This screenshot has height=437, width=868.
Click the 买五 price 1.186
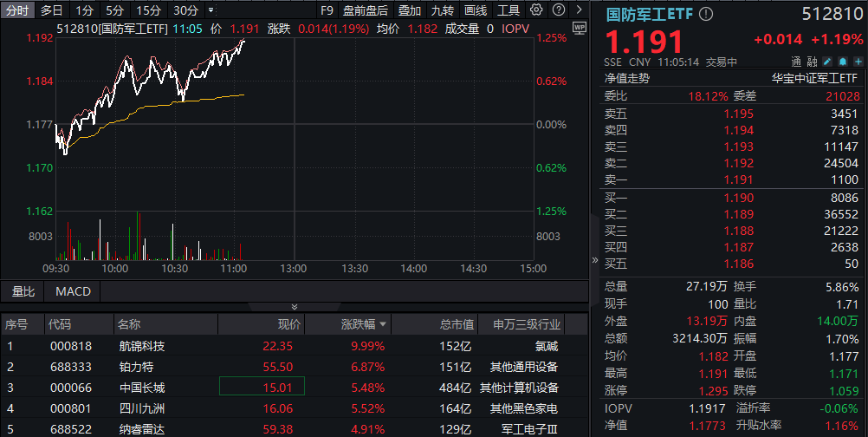pos(738,264)
